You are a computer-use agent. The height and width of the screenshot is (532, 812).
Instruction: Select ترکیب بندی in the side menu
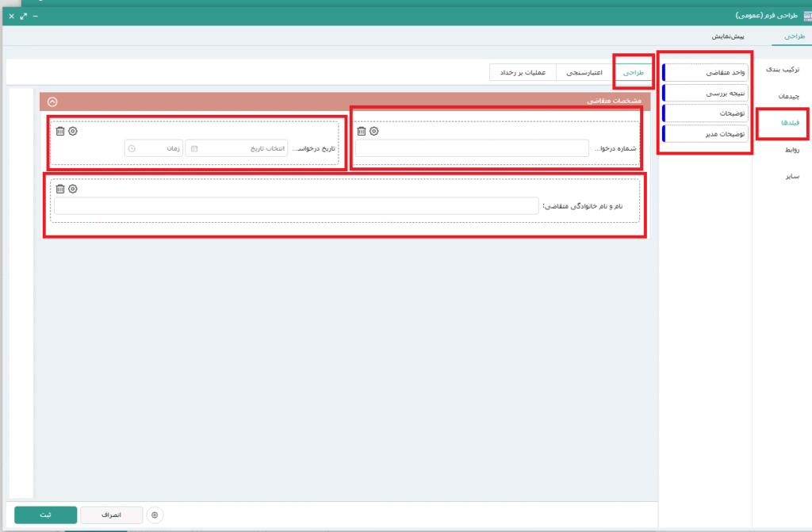[783, 70]
